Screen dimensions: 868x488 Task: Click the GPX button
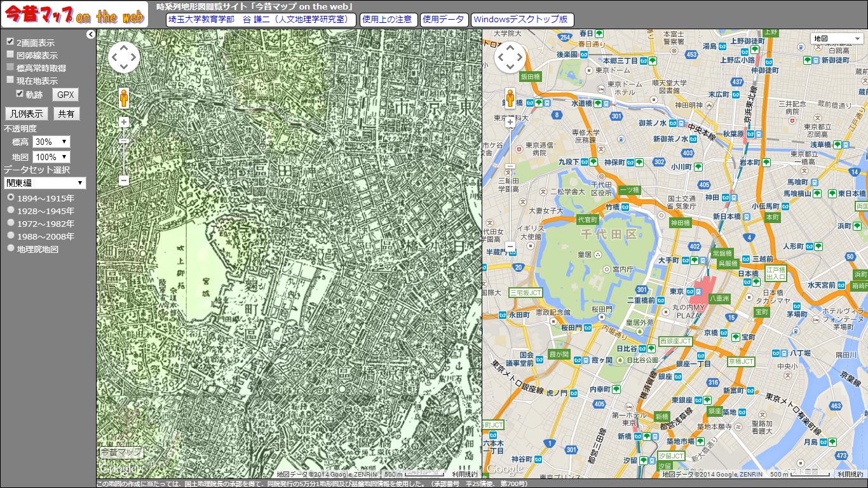[x=65, y=95]
